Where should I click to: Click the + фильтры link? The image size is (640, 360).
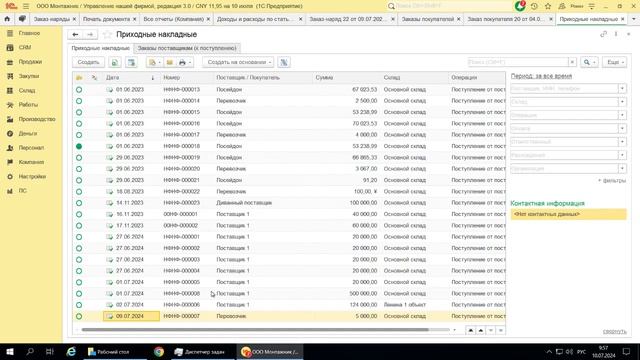(612, 180)
